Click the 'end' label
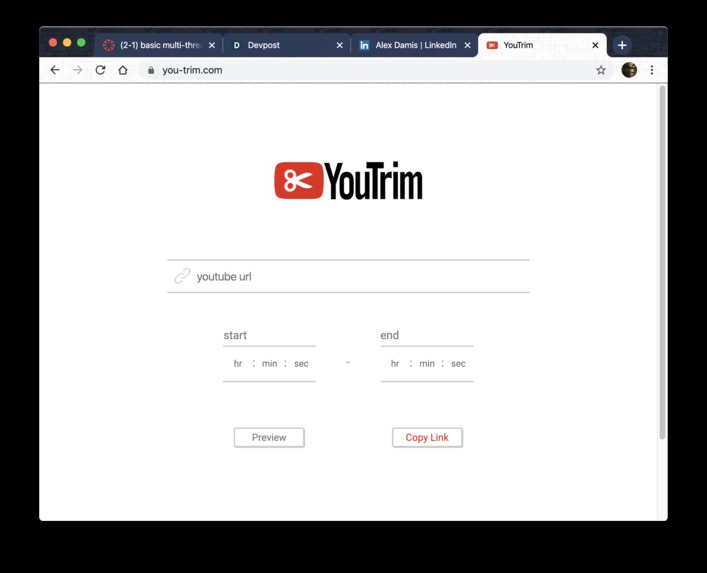The image size is (707, 573). point(390,335)
